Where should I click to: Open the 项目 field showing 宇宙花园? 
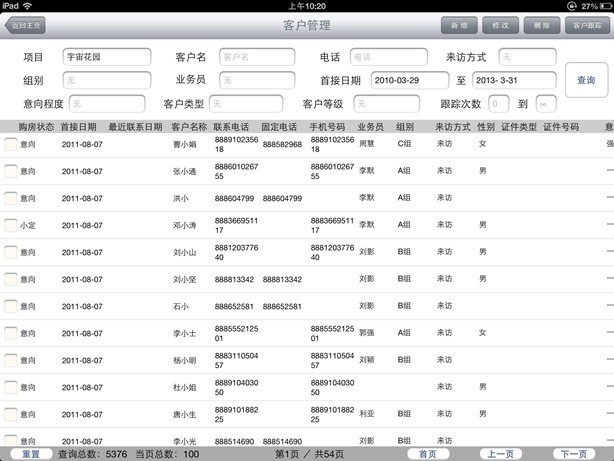(106, 57)
